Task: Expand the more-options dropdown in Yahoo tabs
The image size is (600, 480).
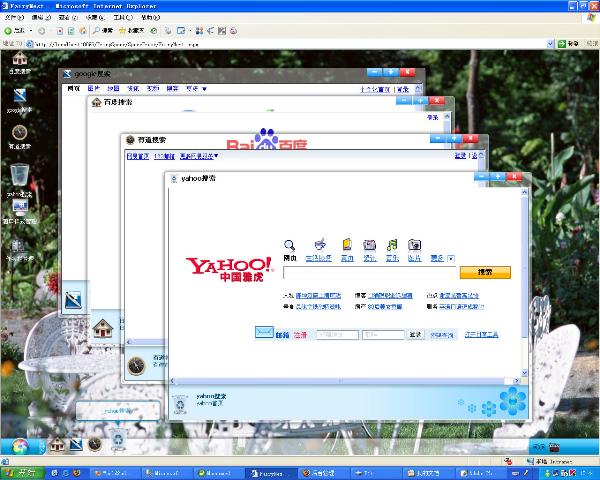Action: click(451, 259)
